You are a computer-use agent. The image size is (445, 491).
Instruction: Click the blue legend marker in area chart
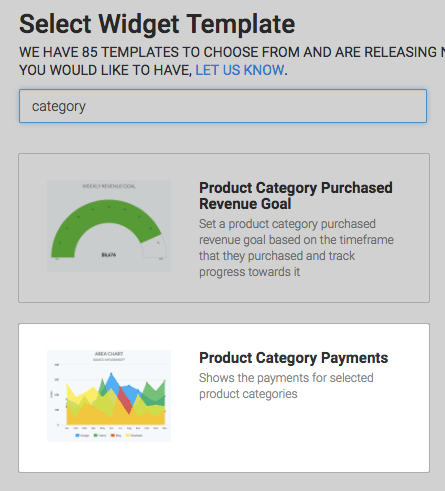coord(78,435)
